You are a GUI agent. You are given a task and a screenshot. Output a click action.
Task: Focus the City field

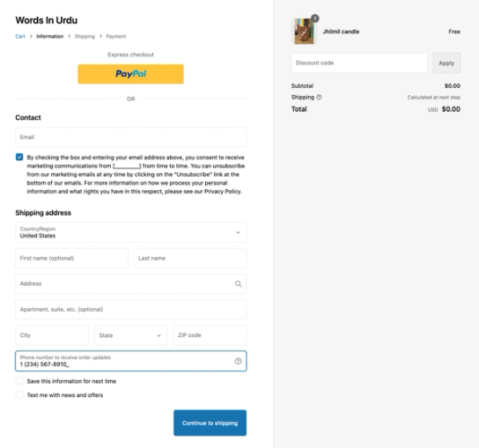52,335
